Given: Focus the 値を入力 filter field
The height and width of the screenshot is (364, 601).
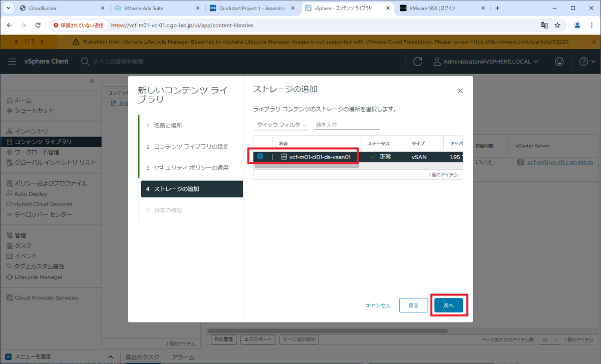Looking at the screenshot, I should point(347,125).
